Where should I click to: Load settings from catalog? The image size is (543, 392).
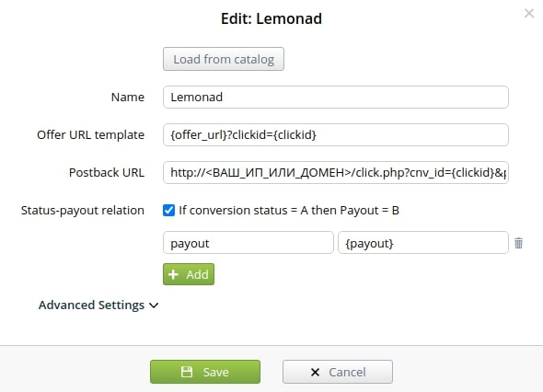[x=224, y=59]
